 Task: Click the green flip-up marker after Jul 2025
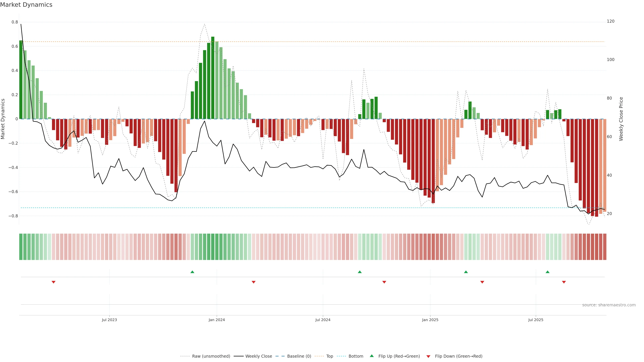(548, 272)
